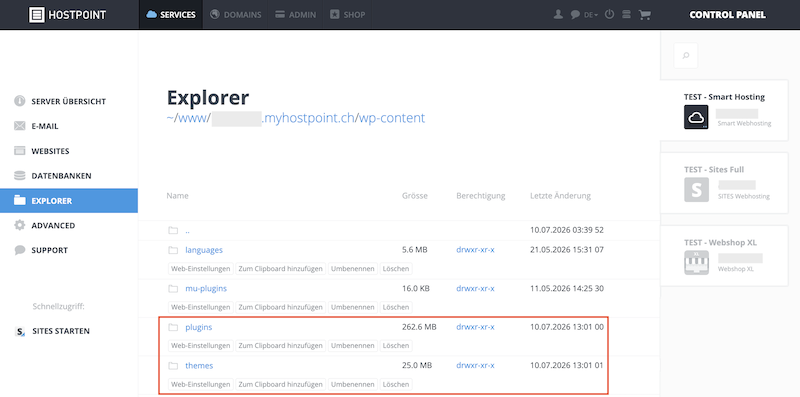800x397 pixels.
Task: Click the S icon beside Sites Starten
Action: point(20,331)
